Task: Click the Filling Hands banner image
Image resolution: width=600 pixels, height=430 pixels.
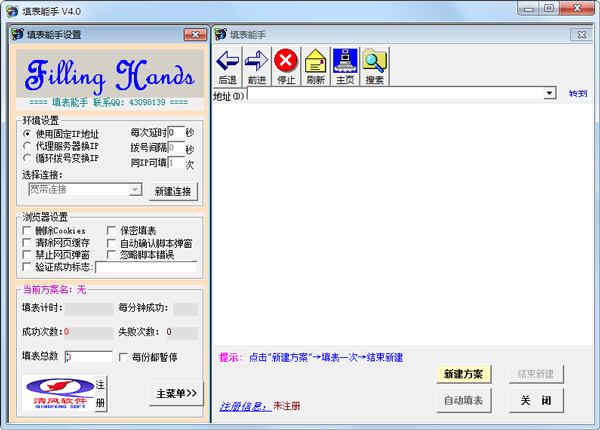Action: point(110,74)
